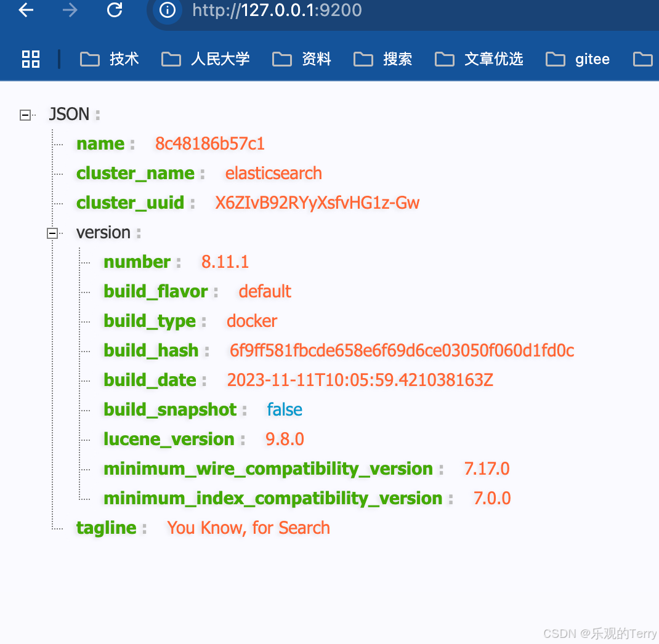The height and width of the screenshot is (644, 659).
Task: Select the build_type key
Action: [x=150, y=321]
